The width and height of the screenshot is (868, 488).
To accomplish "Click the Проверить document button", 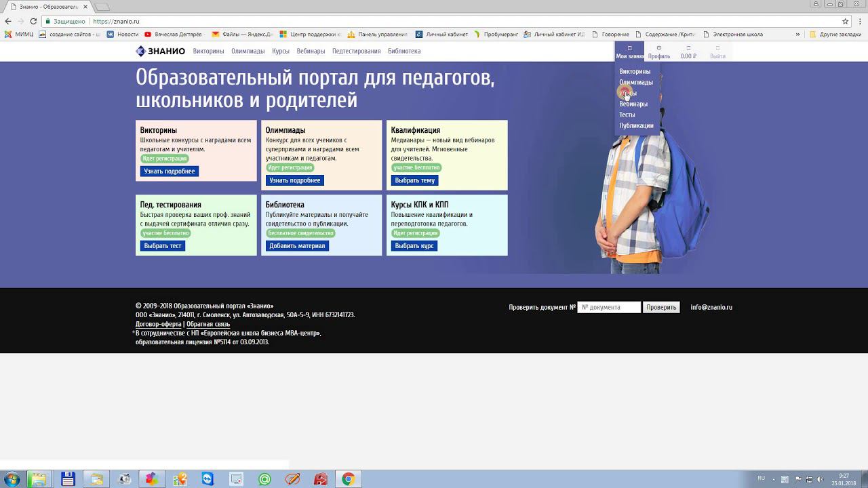I will coord(661,307).
